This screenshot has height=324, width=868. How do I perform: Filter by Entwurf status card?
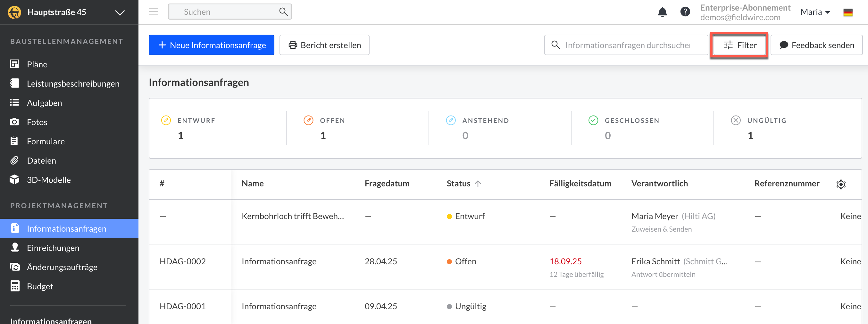196,128
